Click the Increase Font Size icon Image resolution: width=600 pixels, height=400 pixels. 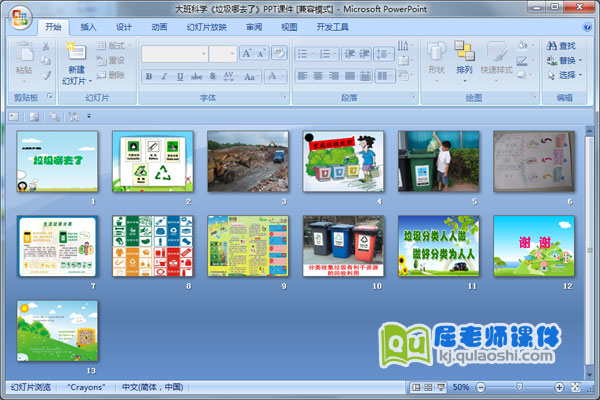point(247,53)
